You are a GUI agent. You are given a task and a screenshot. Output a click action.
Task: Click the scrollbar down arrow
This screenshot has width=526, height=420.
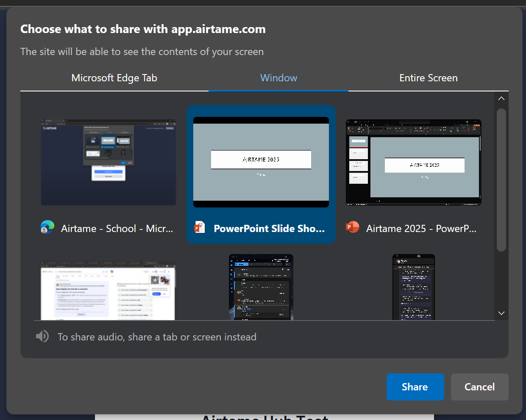coord(501,313)
